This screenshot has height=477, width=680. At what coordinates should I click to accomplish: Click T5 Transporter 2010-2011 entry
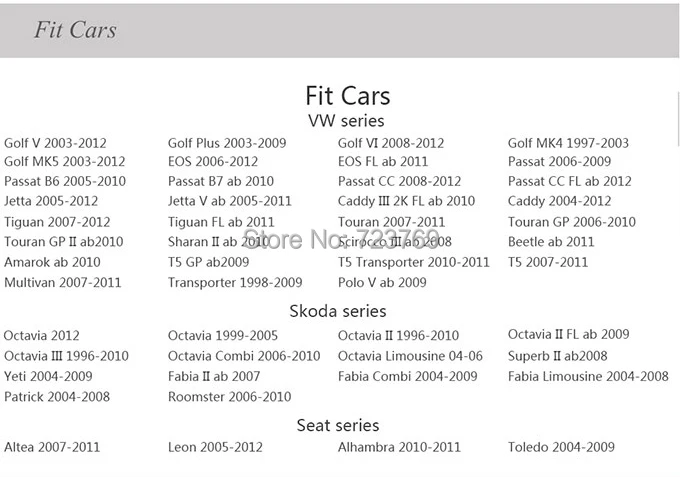click(414, 262)
